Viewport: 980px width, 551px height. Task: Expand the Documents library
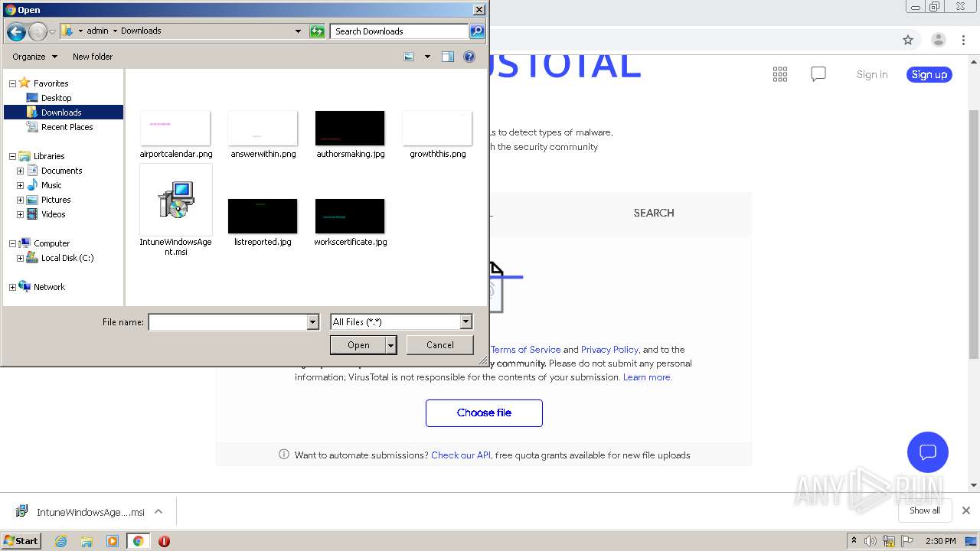coord(20,171)
